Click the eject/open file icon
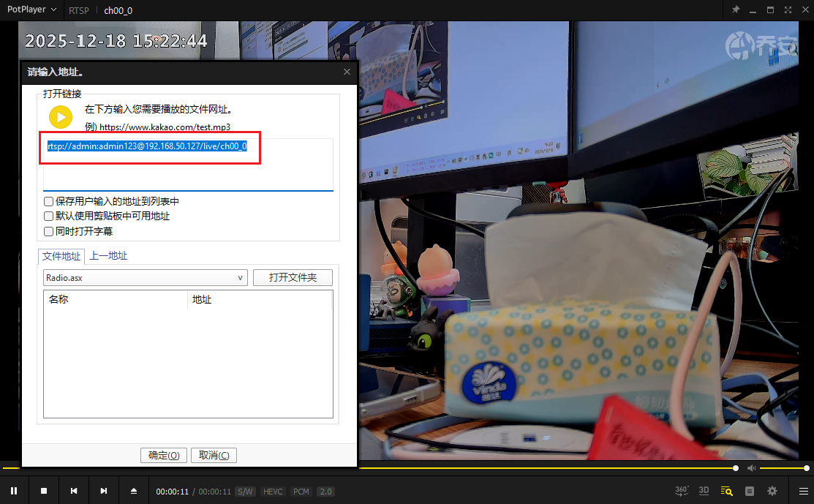The width and height of the screenshot is (814, 504). pos(133,491)
